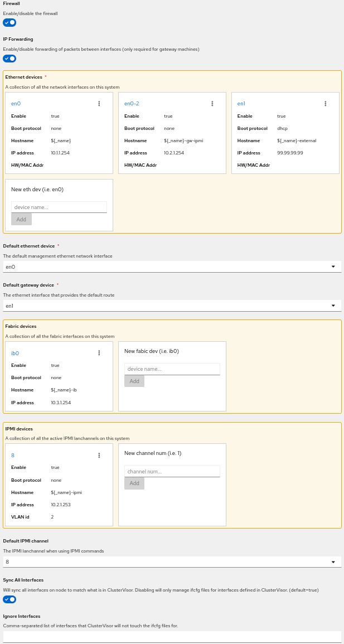Expand the Default ethernet device dropdown

pyautogui.click(x=172, y=267)
